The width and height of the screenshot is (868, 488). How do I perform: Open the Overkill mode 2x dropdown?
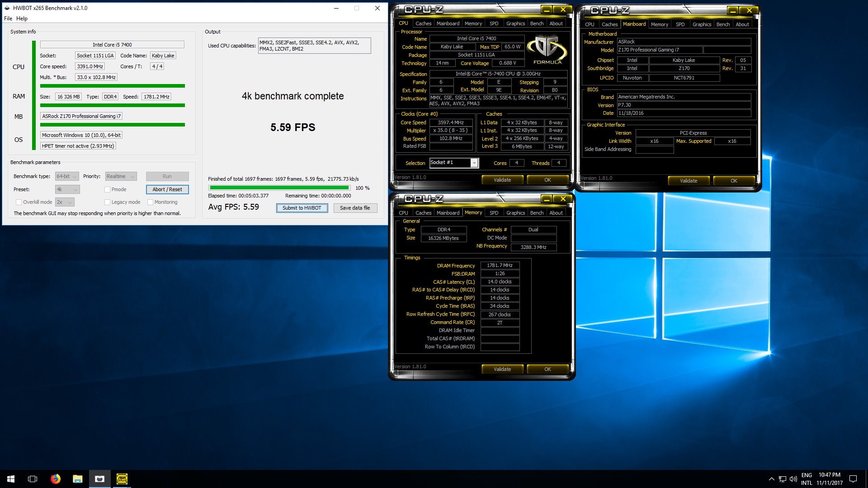point(65,202)
